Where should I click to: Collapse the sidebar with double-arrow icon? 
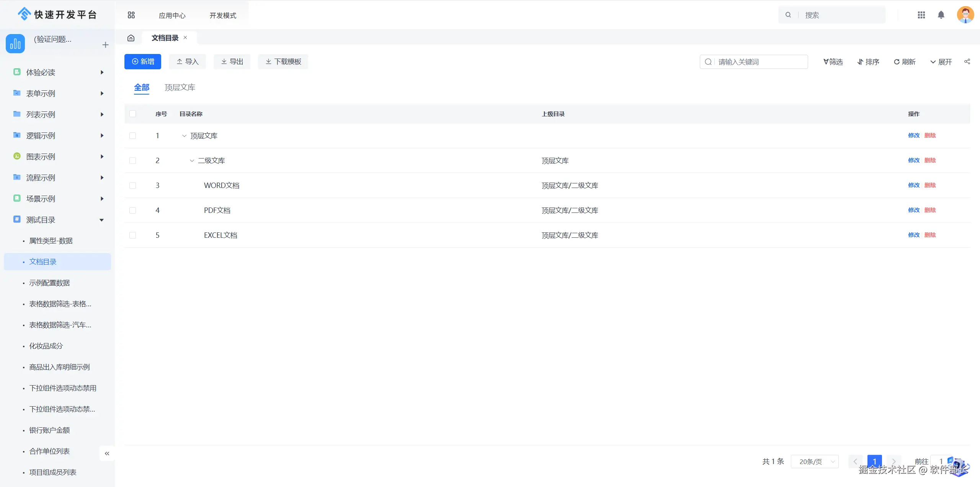click(107, 453)
